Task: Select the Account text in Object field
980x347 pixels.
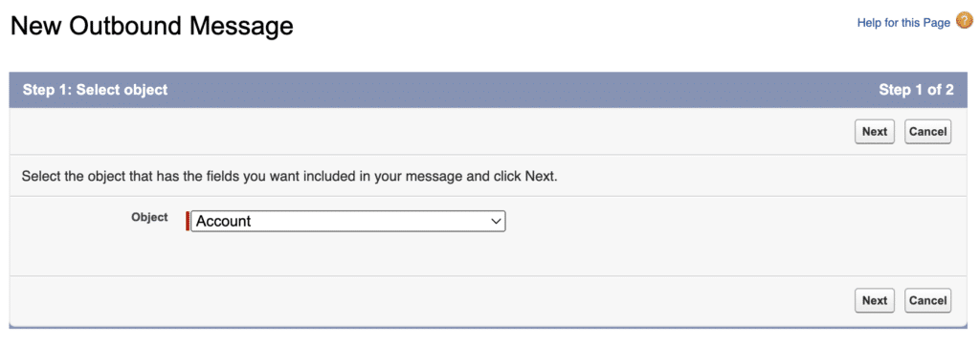Action: (223, 221)
